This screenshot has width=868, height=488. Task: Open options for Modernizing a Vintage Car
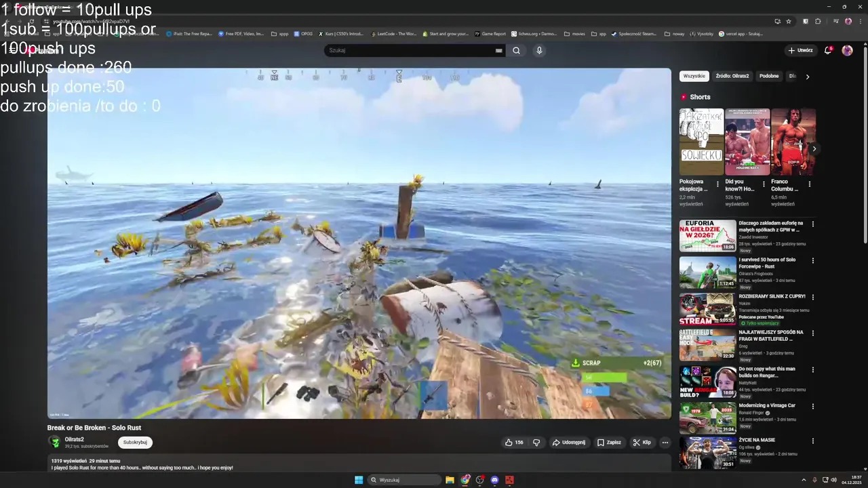(812, 407)
